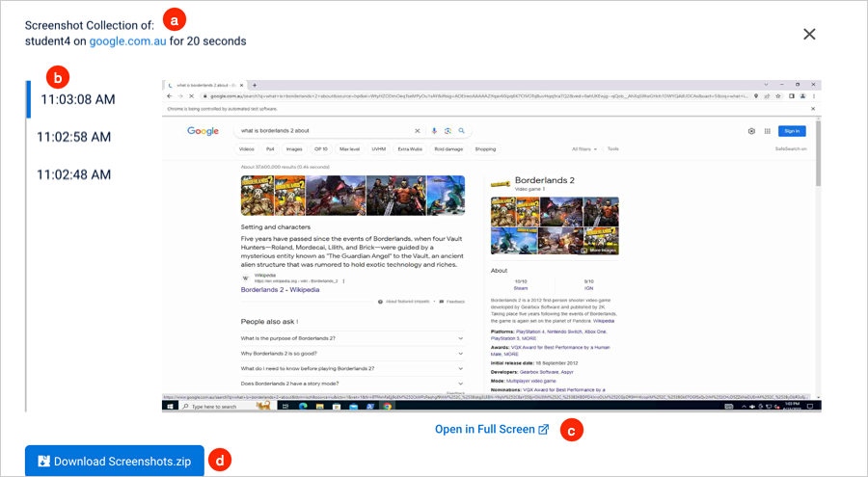The width and height of the screenshot is (868, 477).
Task: Click the first Borderlands 2 cover image thumbnail
Action: 257,196
